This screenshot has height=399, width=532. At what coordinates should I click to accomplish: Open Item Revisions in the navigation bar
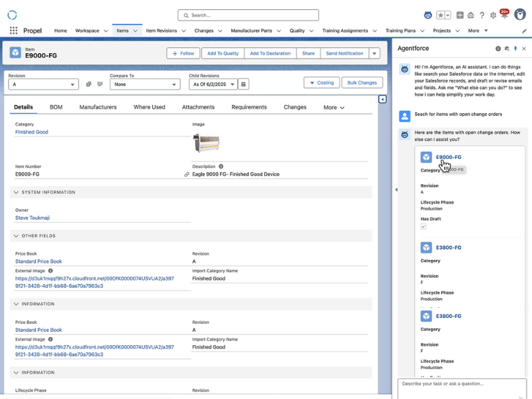[x=162, y=31]
